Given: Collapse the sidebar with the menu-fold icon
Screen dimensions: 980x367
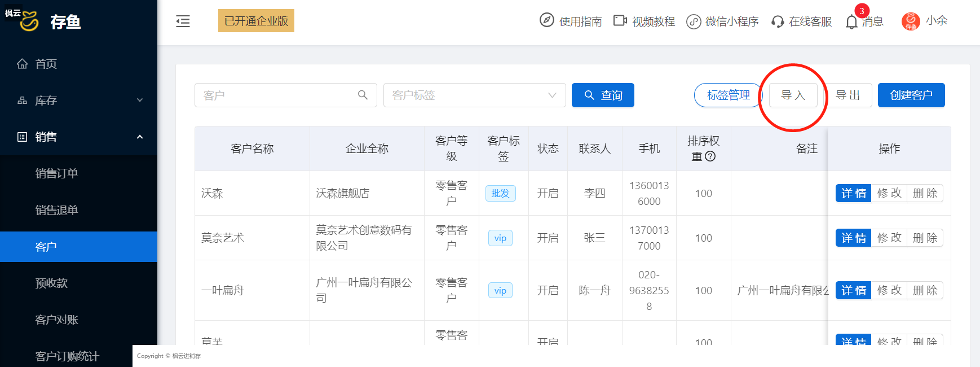Looking at the screenshot, I should 183,21.
